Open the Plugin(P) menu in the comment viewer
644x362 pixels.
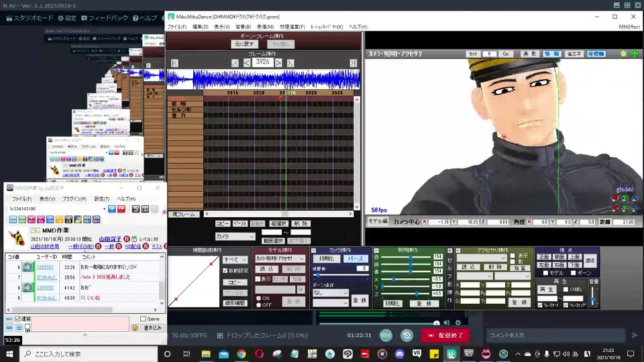[74, 198]
